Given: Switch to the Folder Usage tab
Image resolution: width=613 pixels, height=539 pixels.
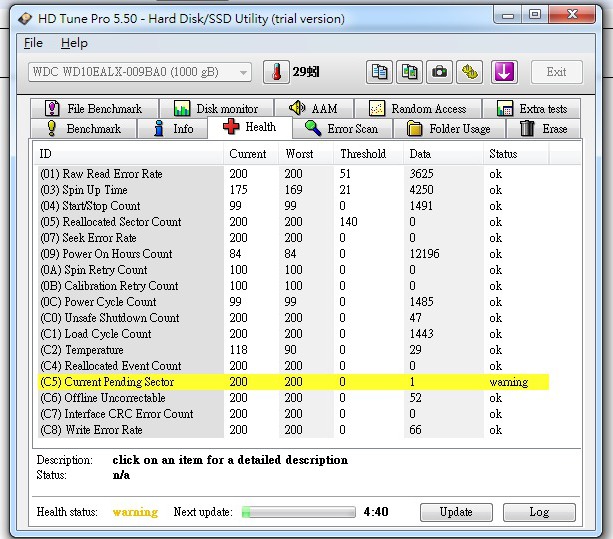Looking at the screenshot, I should pyautogui.click(x=449, y=129).
